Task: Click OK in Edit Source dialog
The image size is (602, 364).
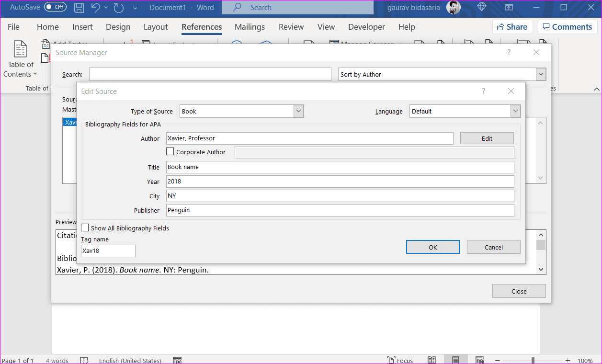Action: [433, 247]
